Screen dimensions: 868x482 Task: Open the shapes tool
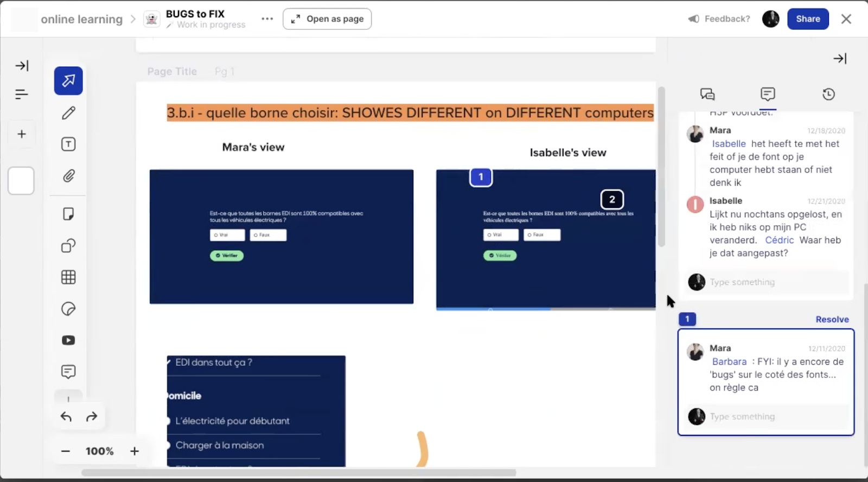tap(68, 246)
